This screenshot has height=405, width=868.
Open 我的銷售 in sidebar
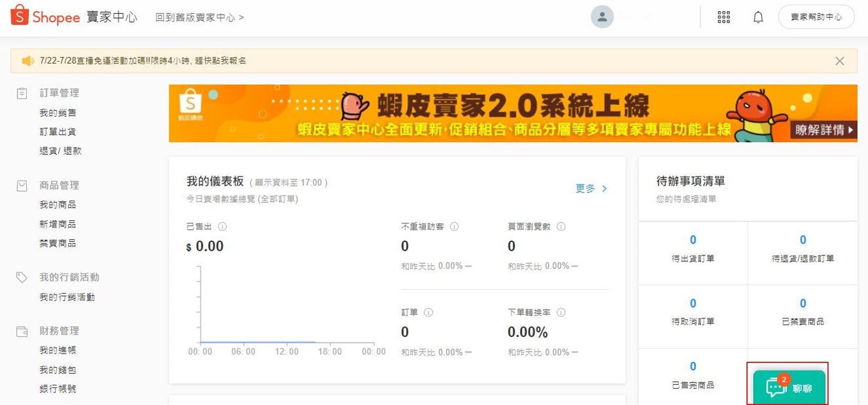pyautogui.click(x=58, y=113)
